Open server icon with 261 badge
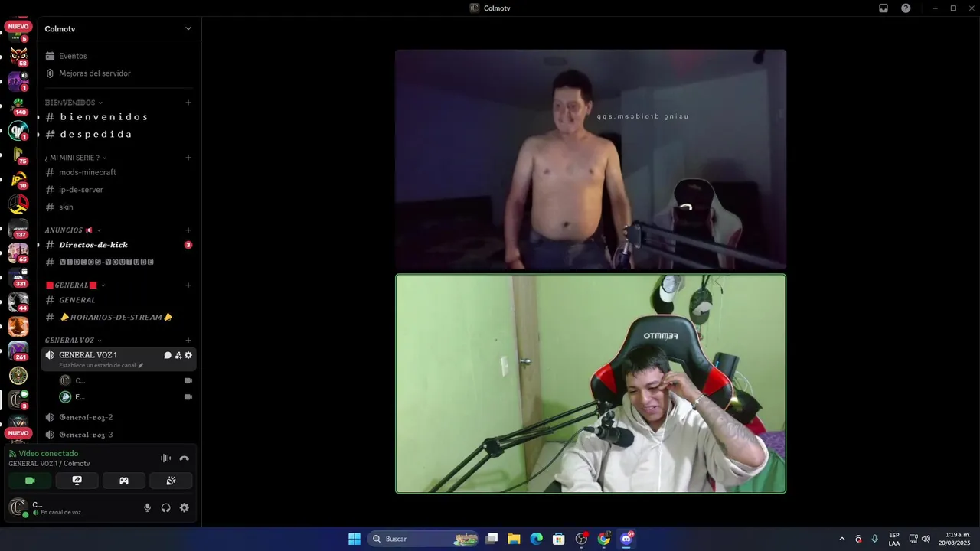Screen dimensions: 980x551 (x=18, y=350)
